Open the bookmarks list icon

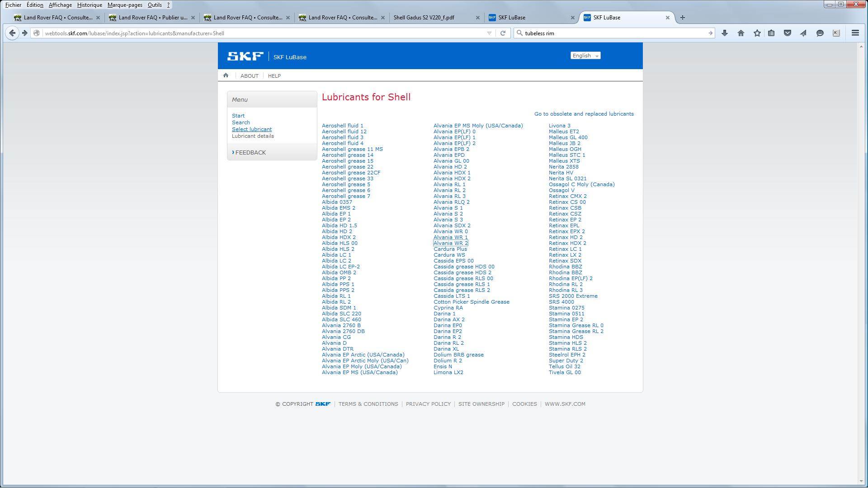pos(771,33)
